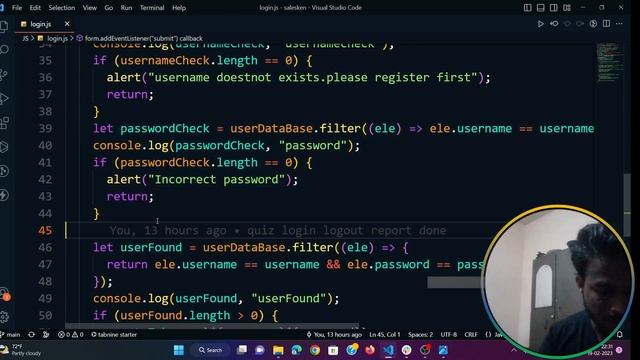The height and width of the screenshot is (360, 640).
Task: Click Ln 45, Col 1 indicator
Action: tap(385, 334)
